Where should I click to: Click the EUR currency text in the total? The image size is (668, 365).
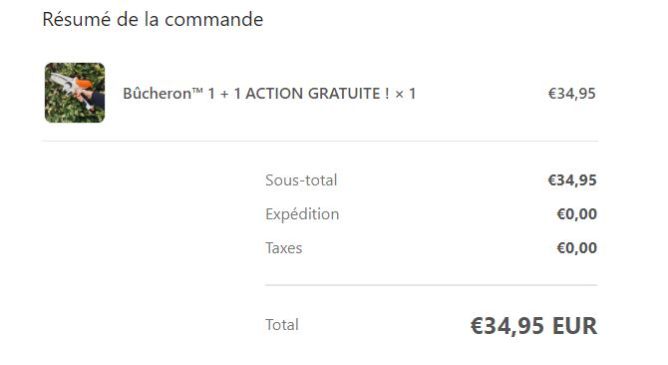(575, 326)
